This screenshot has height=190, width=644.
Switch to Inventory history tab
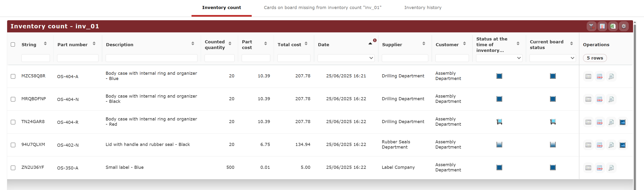(x=423, y=8)
